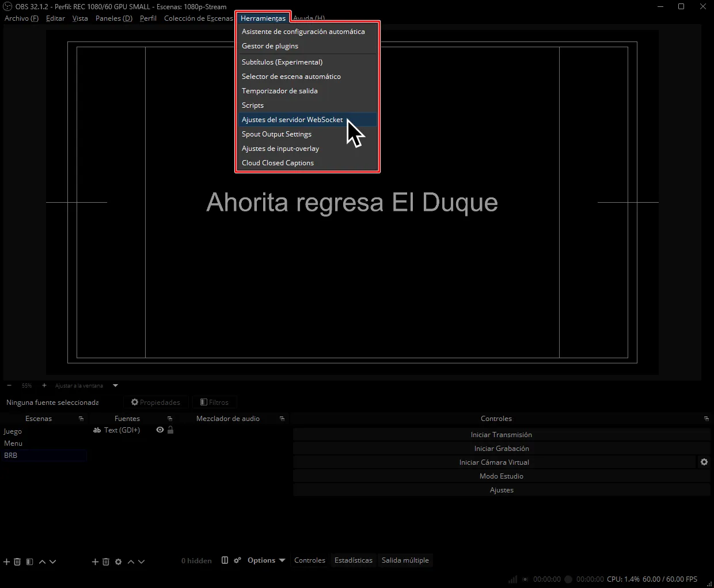Move source up with the Fuentes up arrow

131,562
